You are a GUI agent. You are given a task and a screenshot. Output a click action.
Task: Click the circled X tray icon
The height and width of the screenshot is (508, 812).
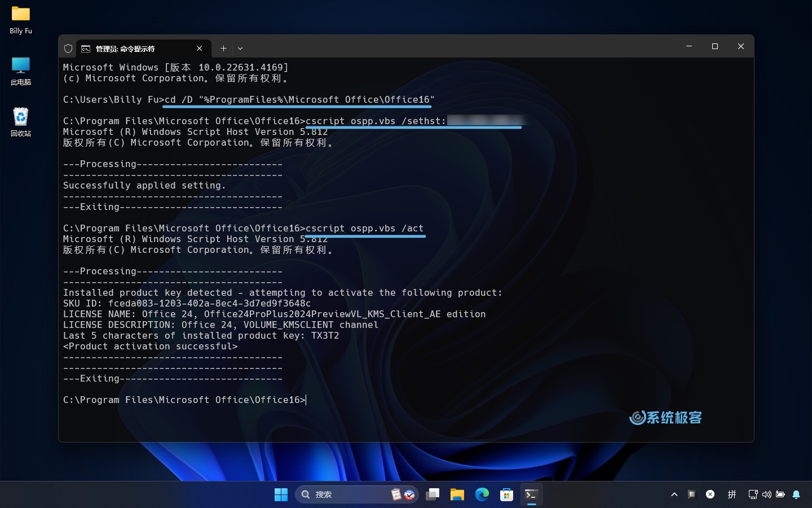pyautogui.click(x=710, y=494)
